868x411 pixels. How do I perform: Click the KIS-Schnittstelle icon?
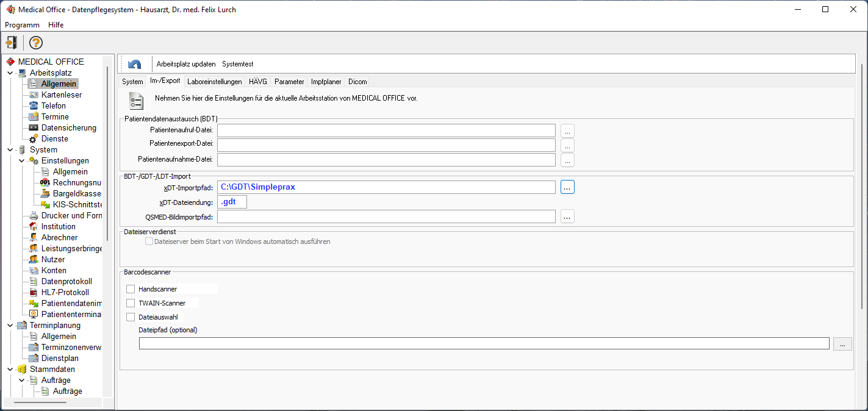point(46,204)
